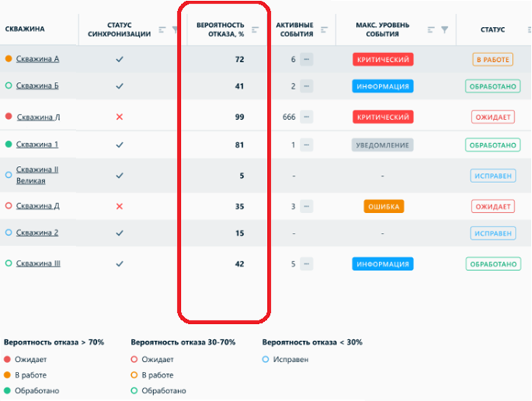532x401 pixels.
Task: Open Скважина 1 well link
Action: (x=37, y=145)
